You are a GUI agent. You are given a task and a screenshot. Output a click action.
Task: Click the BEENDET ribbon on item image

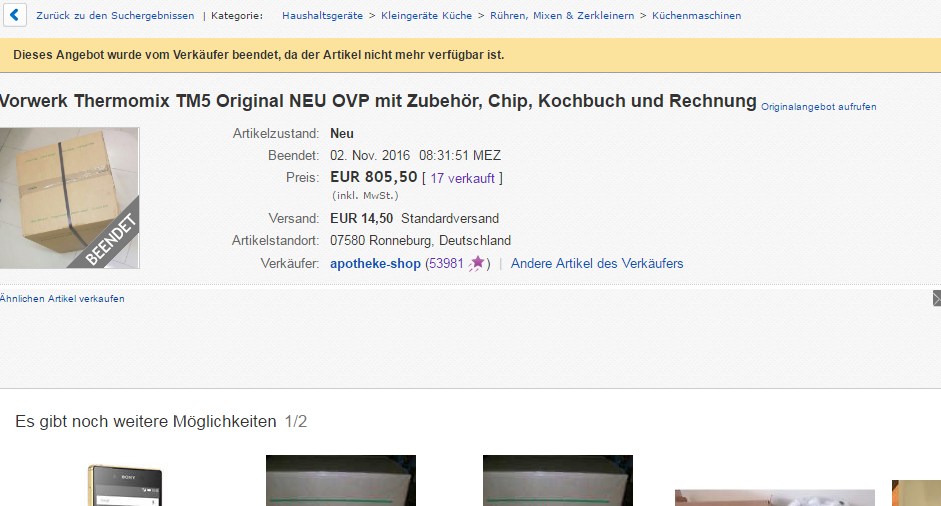110,240
